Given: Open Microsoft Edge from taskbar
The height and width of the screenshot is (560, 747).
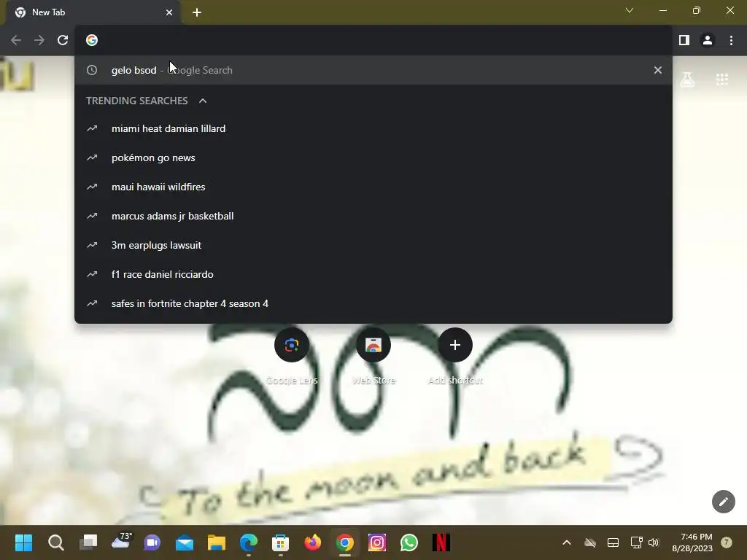Looking at the screenshot, I should [248, 542].
